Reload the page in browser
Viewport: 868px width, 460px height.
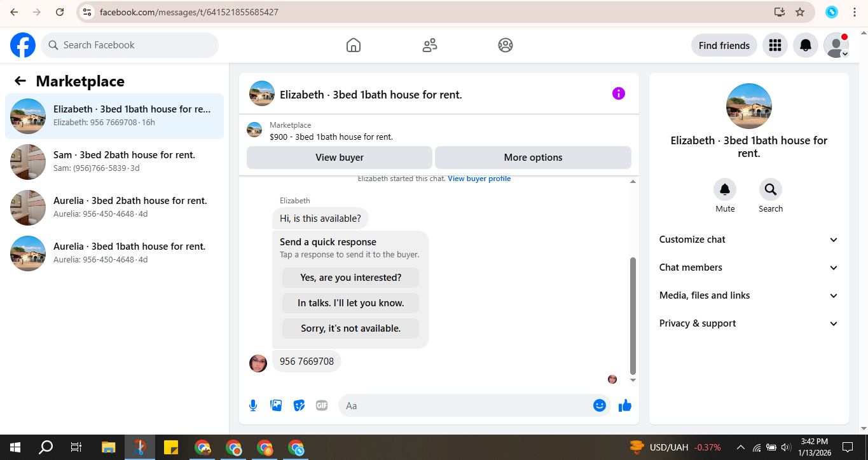coord(60,12)
